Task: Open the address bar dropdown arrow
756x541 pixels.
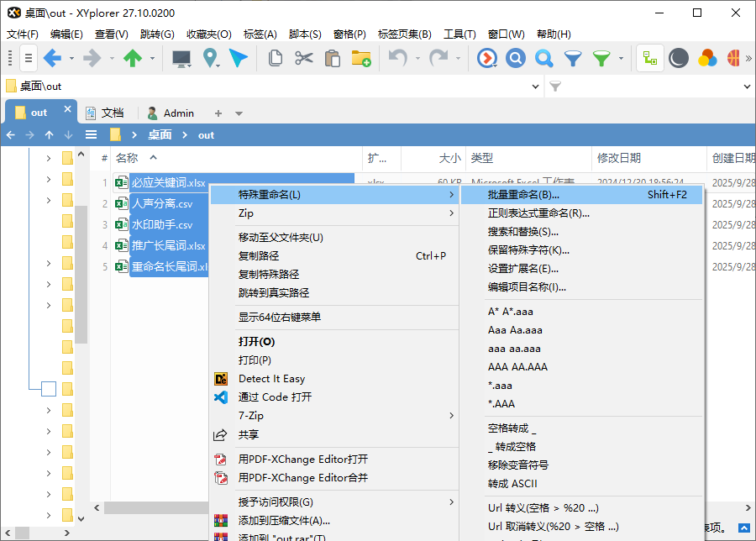Action: coord(537,86)
